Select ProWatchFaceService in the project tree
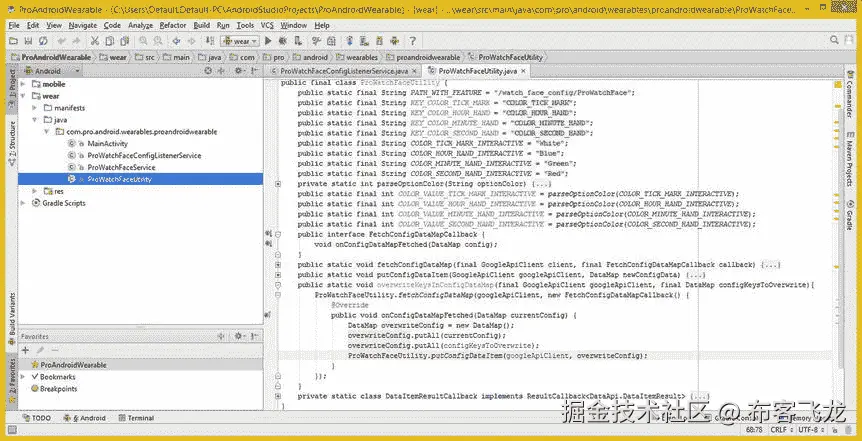The width and height of the screenshot is (862, 441). tap(121, 167)
